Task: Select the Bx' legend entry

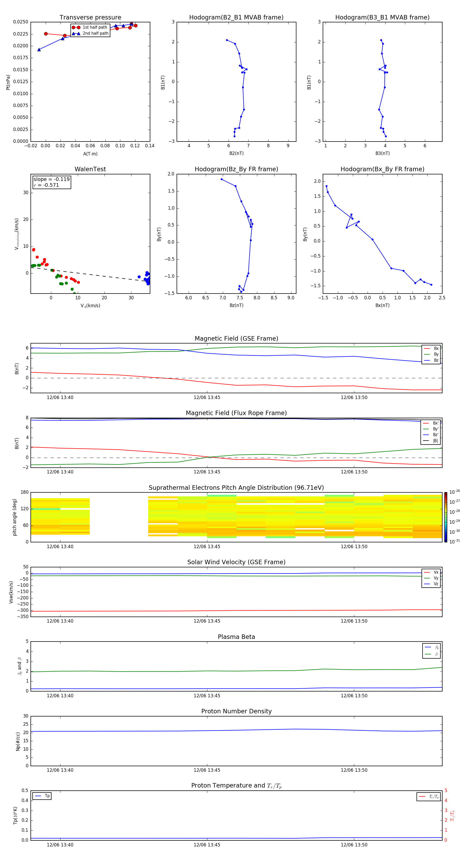Action: pyautogui.click(x=431, y=423)
